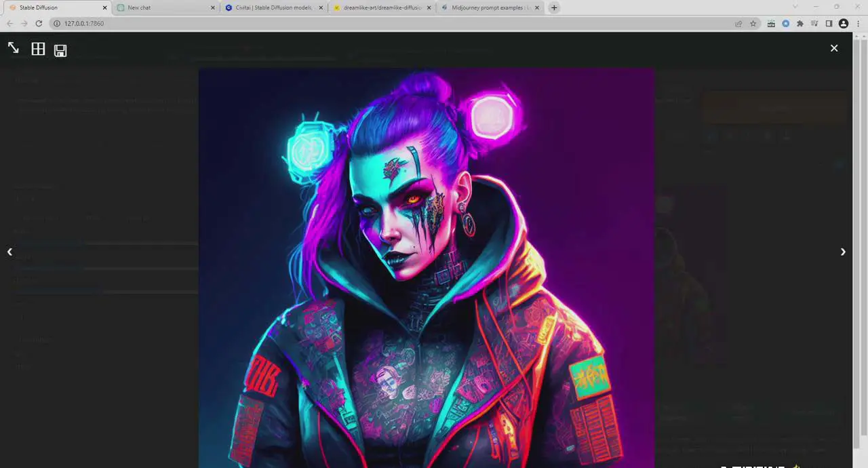The height and width of the screenshot is (468, 868).
Task: Click the neon cyberpunk portrait image
Action: [x=426, y=268]
